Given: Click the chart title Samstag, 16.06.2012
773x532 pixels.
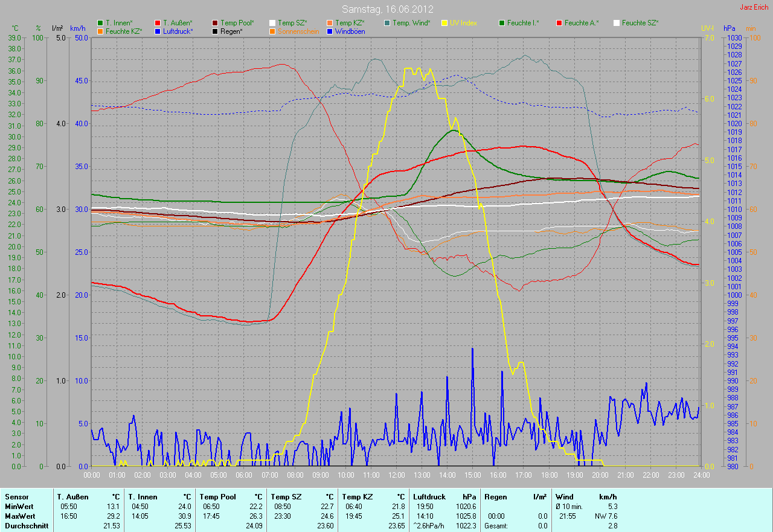Looking at the screenshot, I should 387,9.
